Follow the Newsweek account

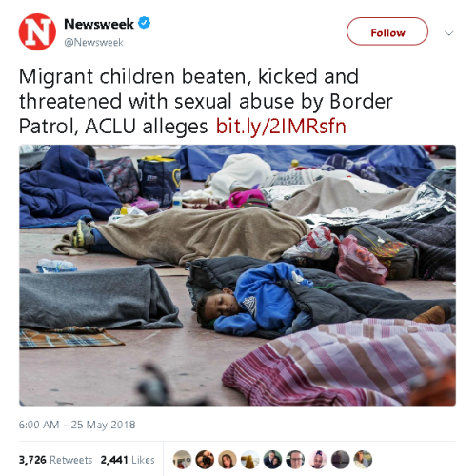387,31
